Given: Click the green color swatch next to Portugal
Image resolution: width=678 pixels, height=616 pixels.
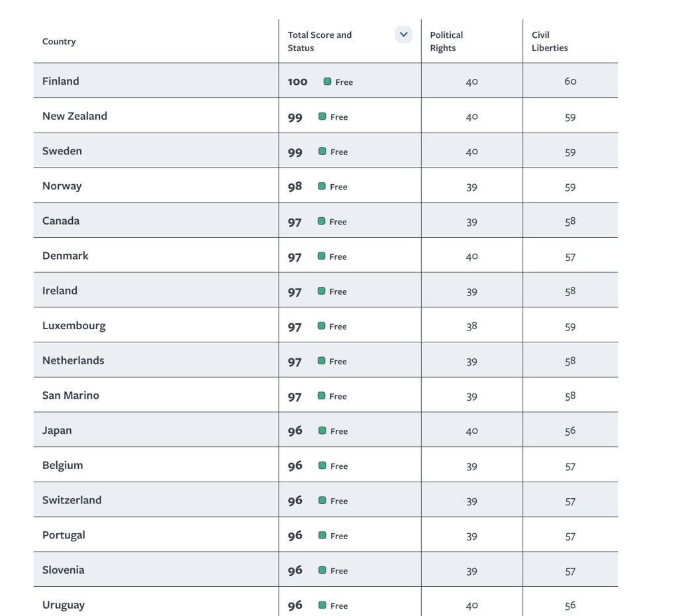Looking at the screenshot, I should (322, 535).
